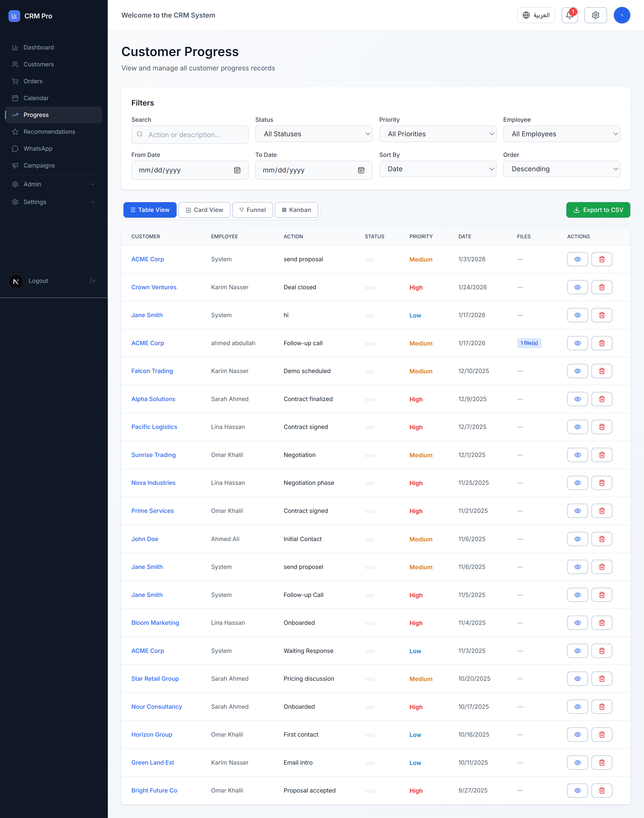This screenshot has width=644, height=818.
Task: Open Orders in sidebar
Action: pyautogui.click(x=54, y=81)
